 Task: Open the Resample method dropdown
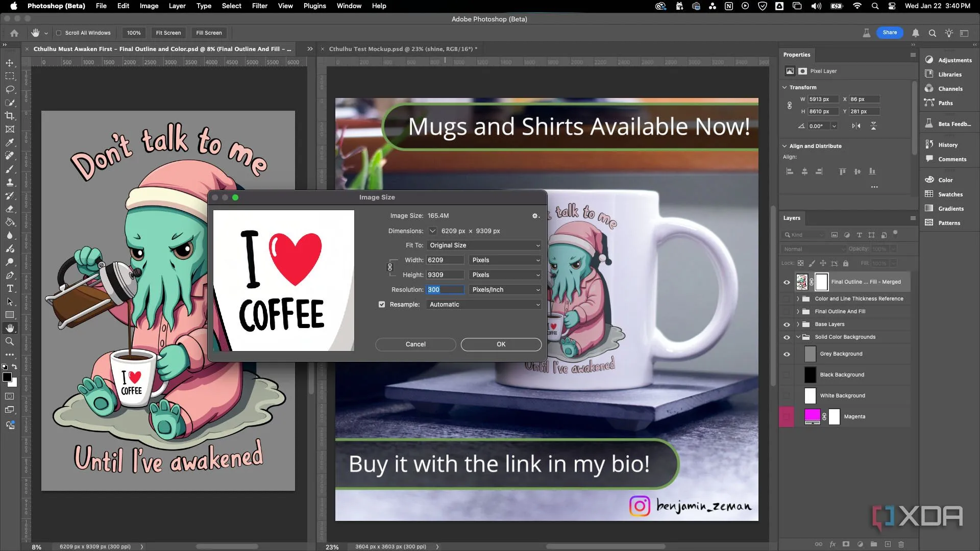[x=484, y=305]
